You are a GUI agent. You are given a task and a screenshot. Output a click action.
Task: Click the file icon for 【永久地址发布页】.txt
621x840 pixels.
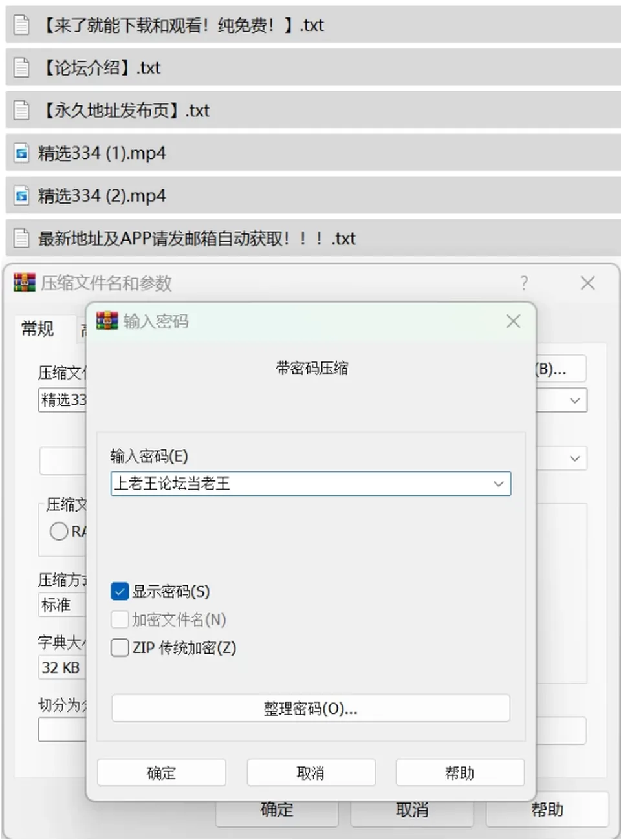[x=21, y=110]
